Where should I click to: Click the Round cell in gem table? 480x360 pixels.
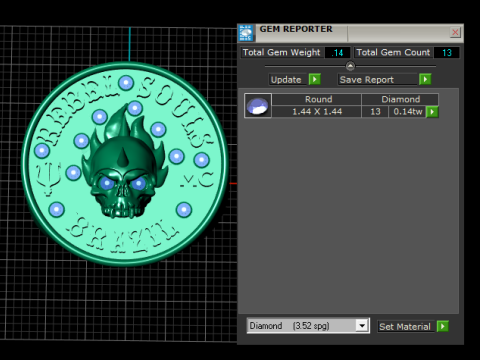click(x=317, y=99)
